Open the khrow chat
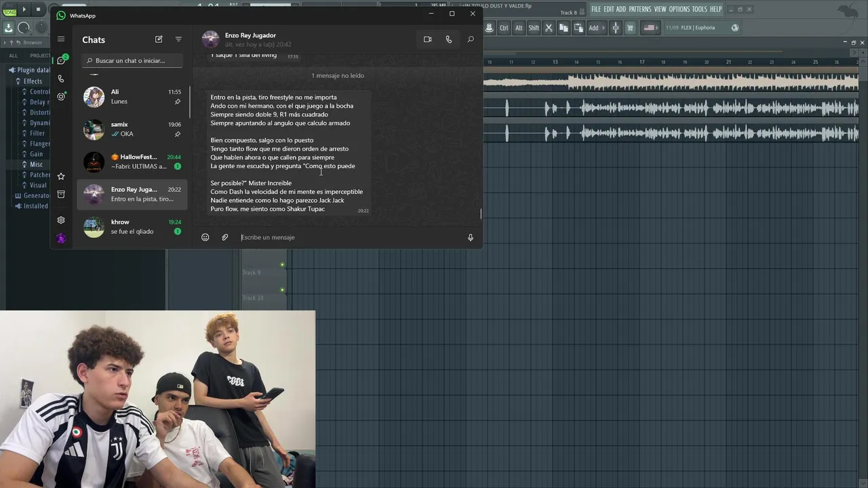This screenshot has height=488, width=868. tap(132, 226)
